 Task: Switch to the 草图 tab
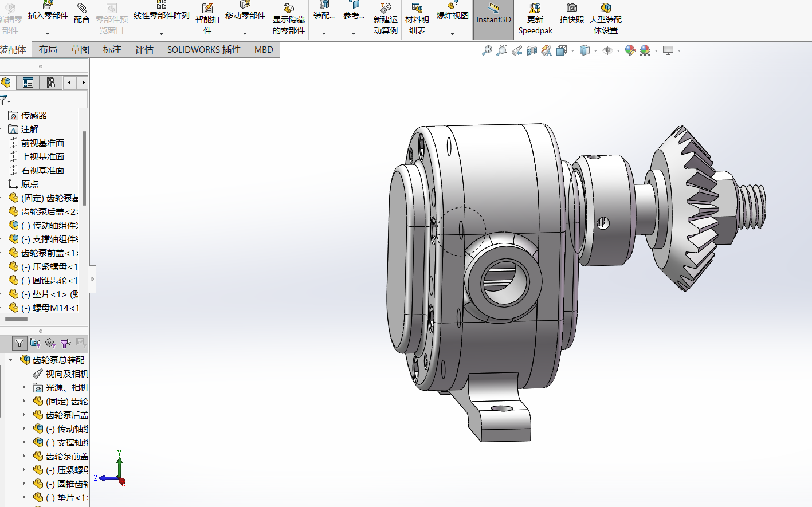click(80, 50)
